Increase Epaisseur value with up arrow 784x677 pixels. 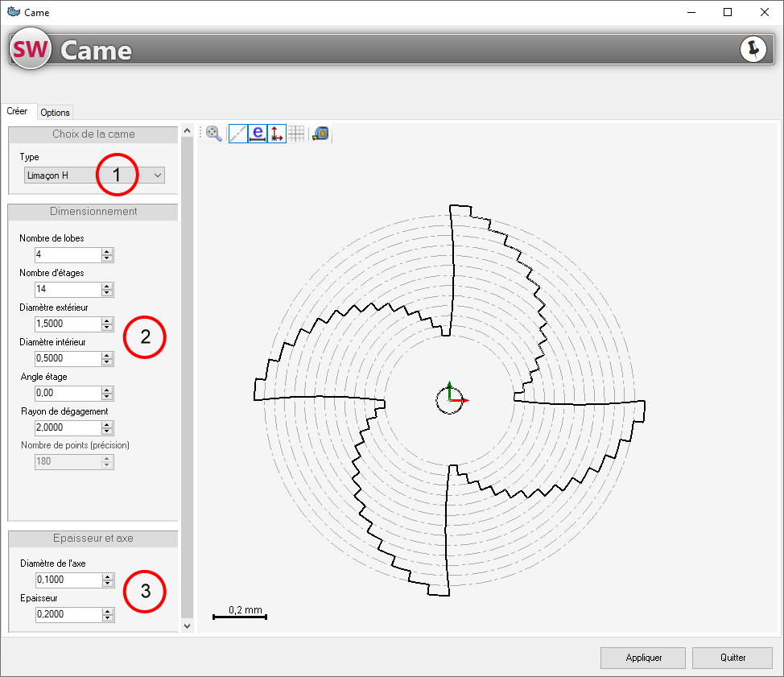pos(108,611)
